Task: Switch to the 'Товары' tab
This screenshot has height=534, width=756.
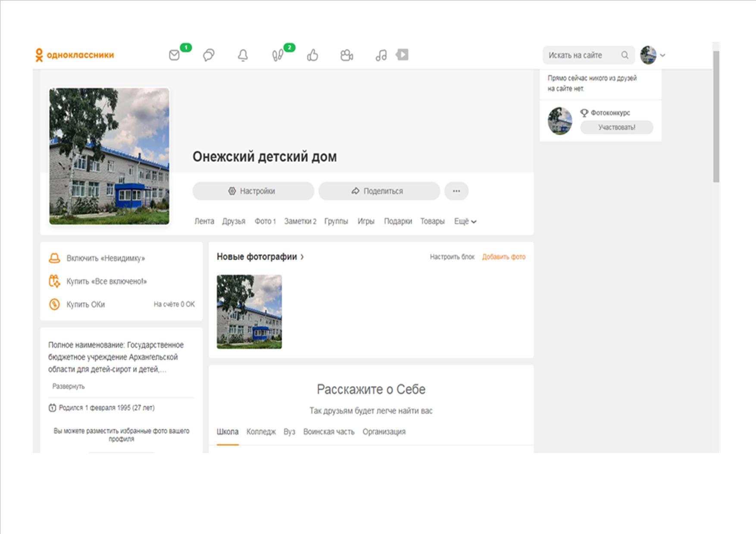Action: click(432, 221)
